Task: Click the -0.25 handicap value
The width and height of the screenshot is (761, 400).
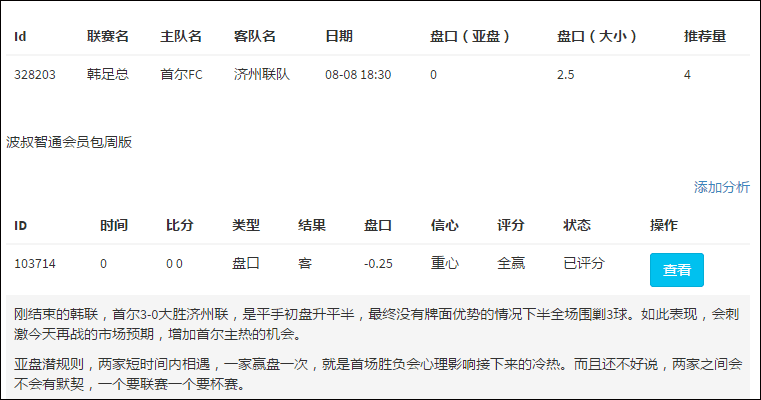Action: tap(378, 264)
